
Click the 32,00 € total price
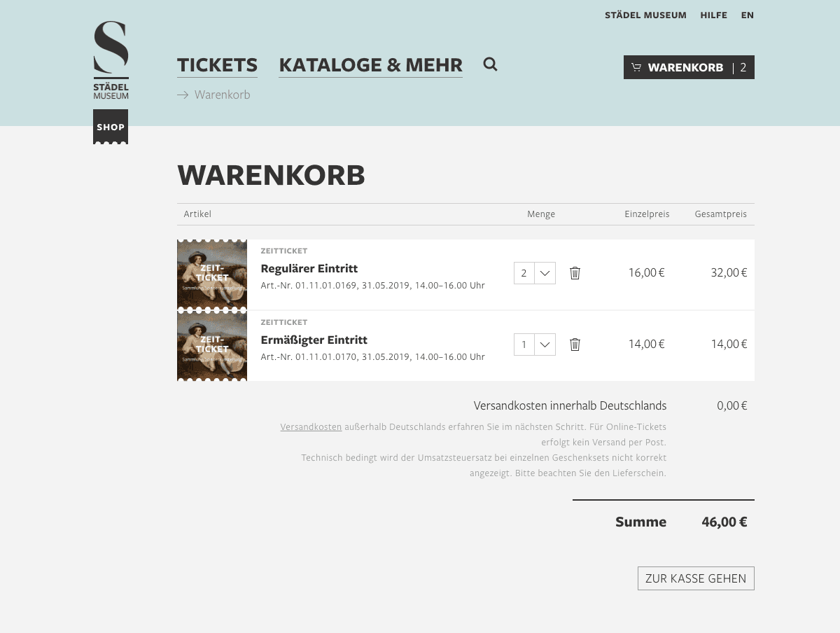tap(729, 272)
